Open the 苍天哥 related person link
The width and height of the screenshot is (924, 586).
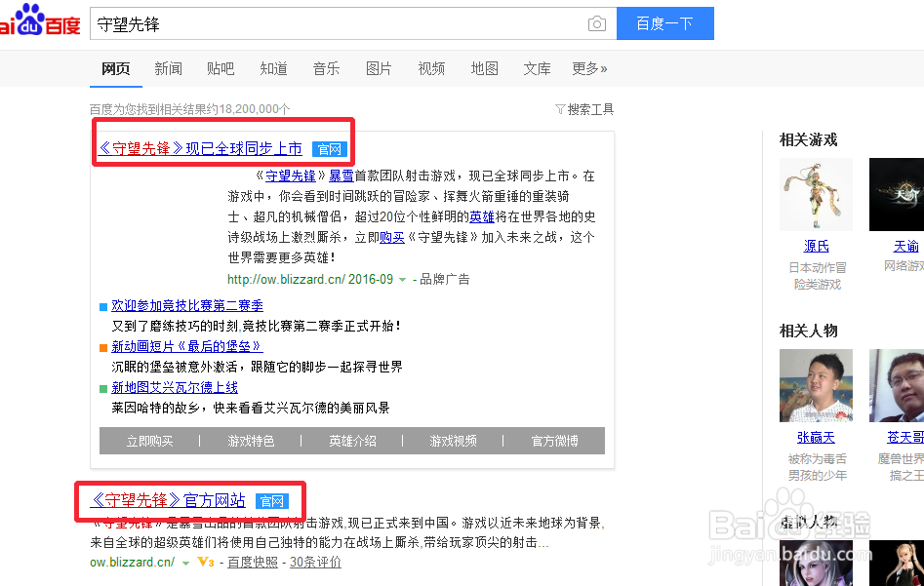tap(905, 437)
